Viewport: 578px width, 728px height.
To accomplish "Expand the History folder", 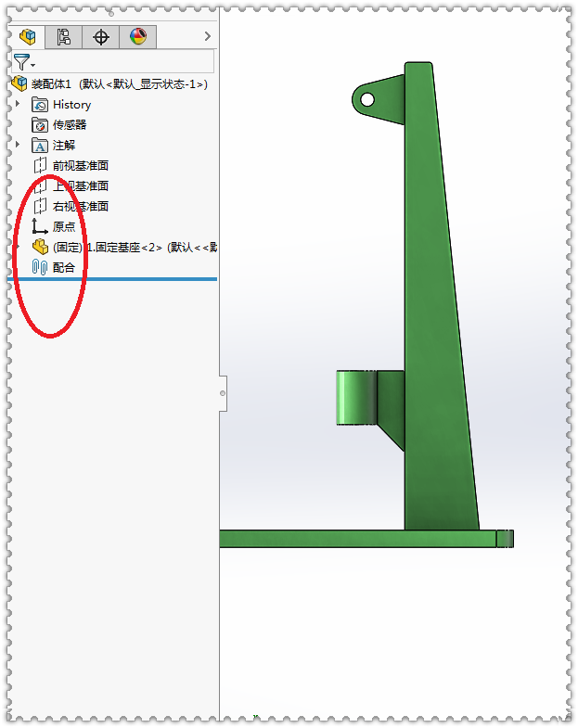I will pyautogui.click(x=19, y=104).
